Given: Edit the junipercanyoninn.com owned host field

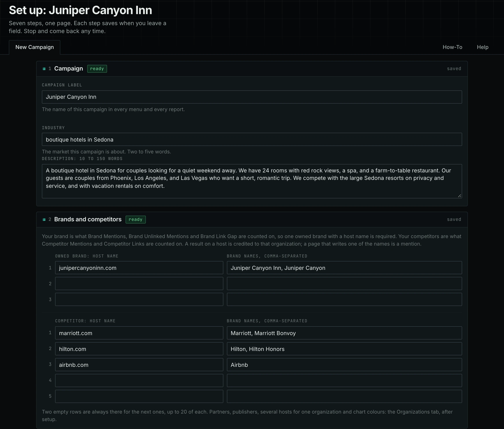Looking at the screenshot, I should pyautogui.click(x=139, y=268).
